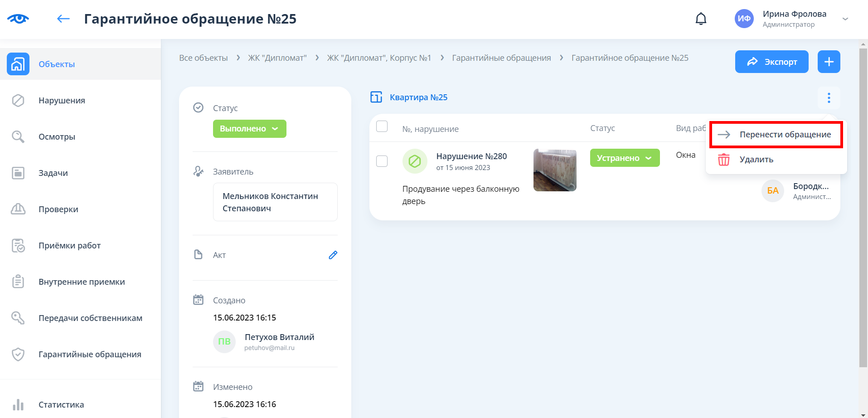Expand the Ирина Фролова user menu
This screenshot has height=418, width=868.
tap(845, 19)
